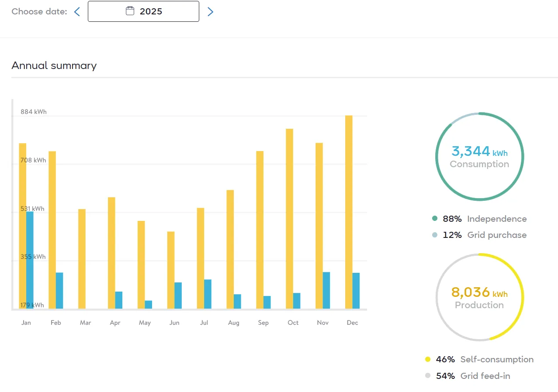The image size is (558, 392).
Task: Click the blue July bar
Action: 208,294
